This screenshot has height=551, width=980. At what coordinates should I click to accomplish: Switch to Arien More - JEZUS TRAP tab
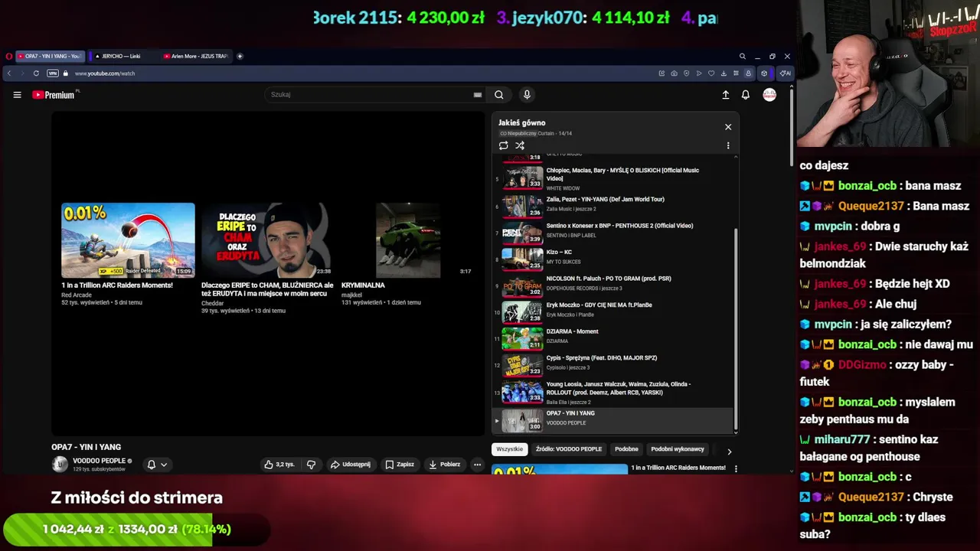click(x=196, y=56)
